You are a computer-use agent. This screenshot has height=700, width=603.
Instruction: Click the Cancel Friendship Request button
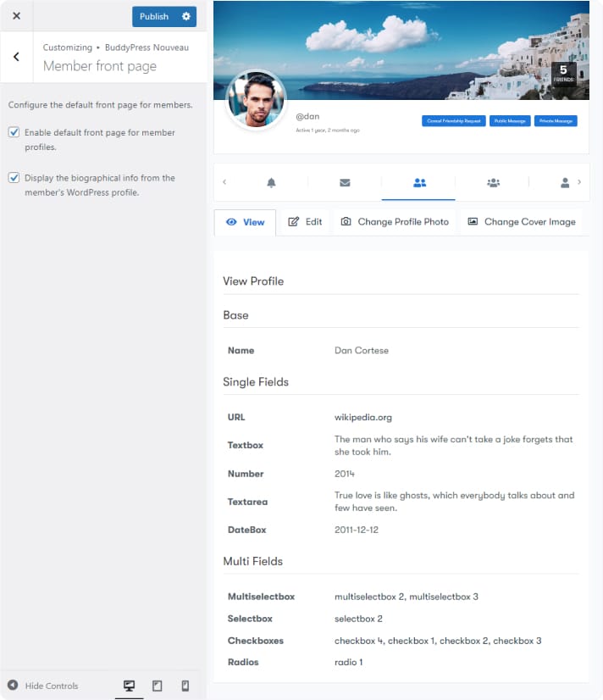tap(453, 121)
